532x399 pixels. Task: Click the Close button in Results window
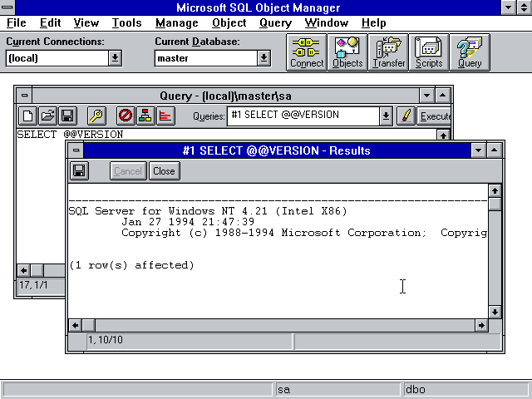tap(164, 170)
